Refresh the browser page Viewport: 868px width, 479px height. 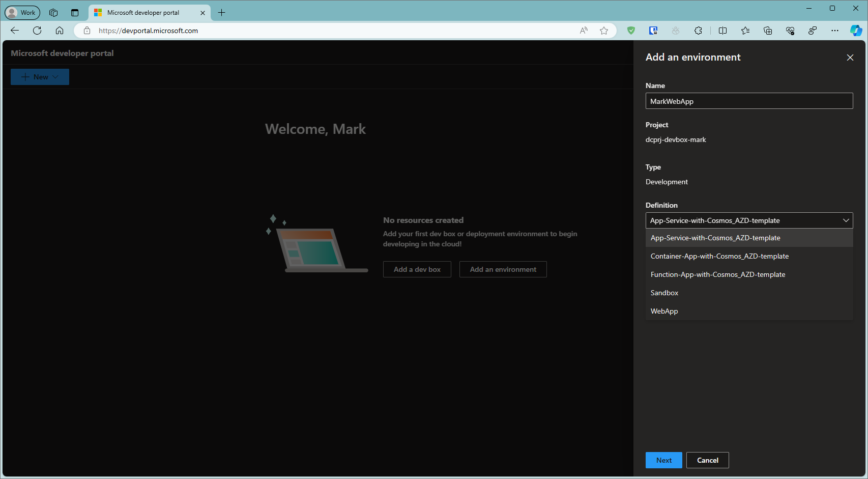click(x=37, y=31)
